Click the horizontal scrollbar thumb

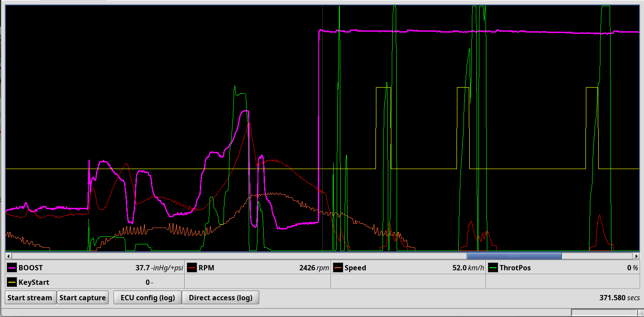point(514,256)
